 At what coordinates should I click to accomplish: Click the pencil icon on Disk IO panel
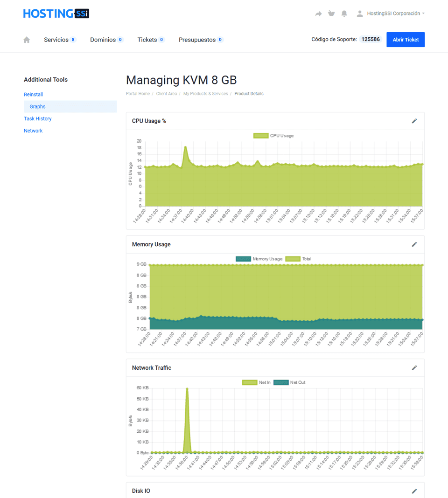414,491
